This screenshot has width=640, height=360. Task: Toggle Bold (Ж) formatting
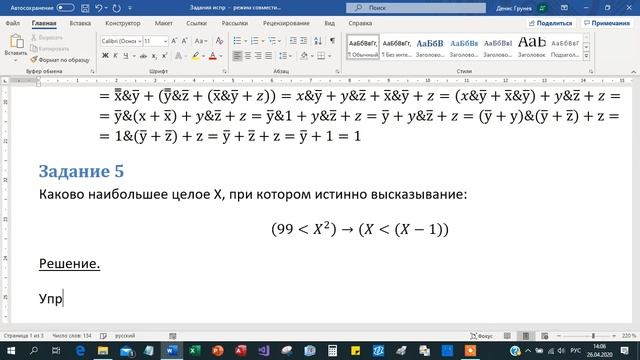[105, 56]
